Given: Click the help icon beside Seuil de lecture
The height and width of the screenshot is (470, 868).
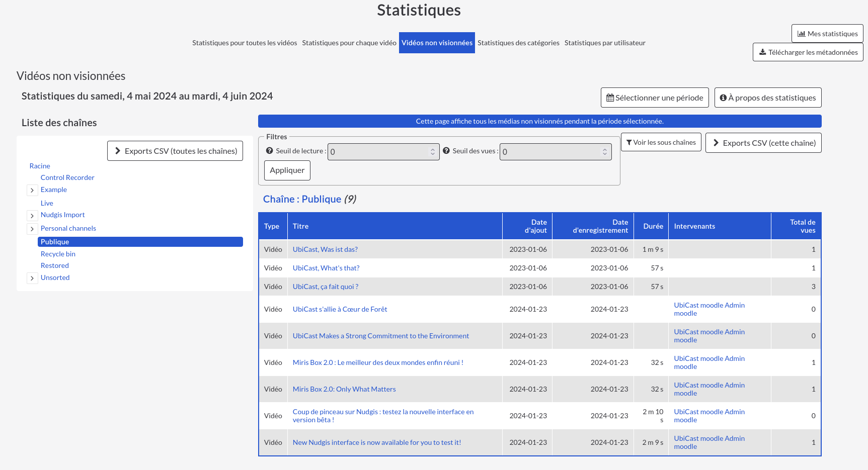Looking at the screenshot, I should coord(269,151).
